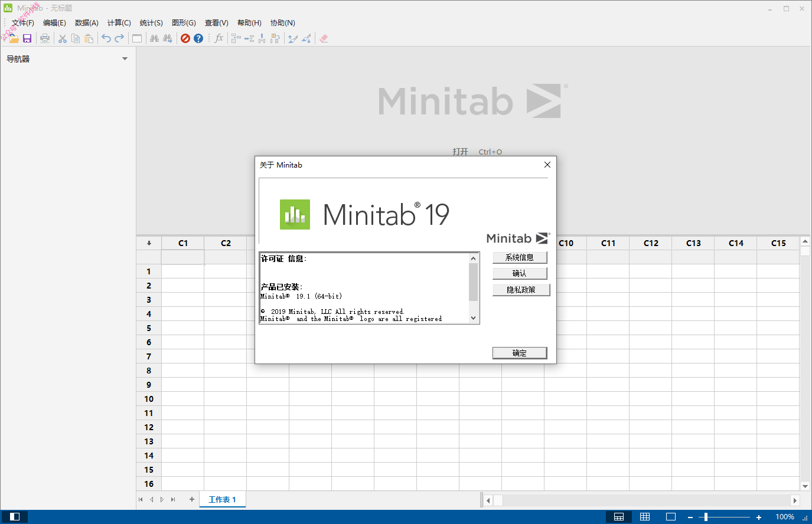Click the insert columns toolbar icon
The width and height of the screenshot is (812, 524).
262,38
